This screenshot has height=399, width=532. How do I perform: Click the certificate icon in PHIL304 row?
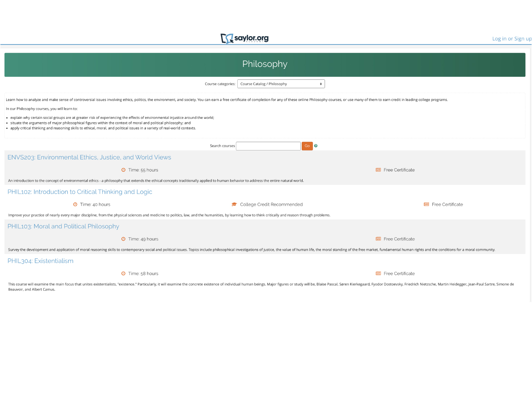[378, 273]
